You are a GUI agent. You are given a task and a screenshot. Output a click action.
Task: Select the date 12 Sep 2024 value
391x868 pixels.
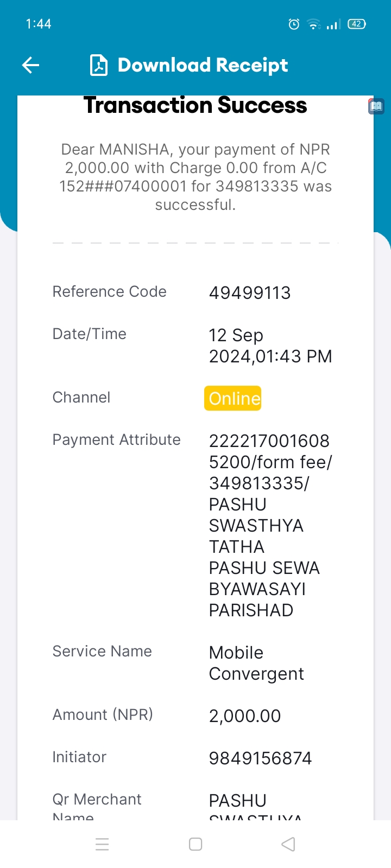[270, 346]
